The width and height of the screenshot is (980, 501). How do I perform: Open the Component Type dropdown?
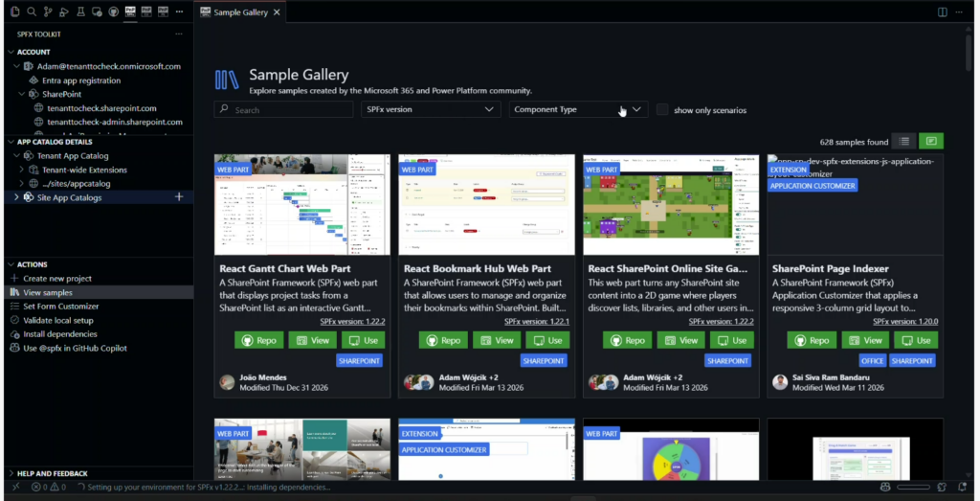pos(578,110)
